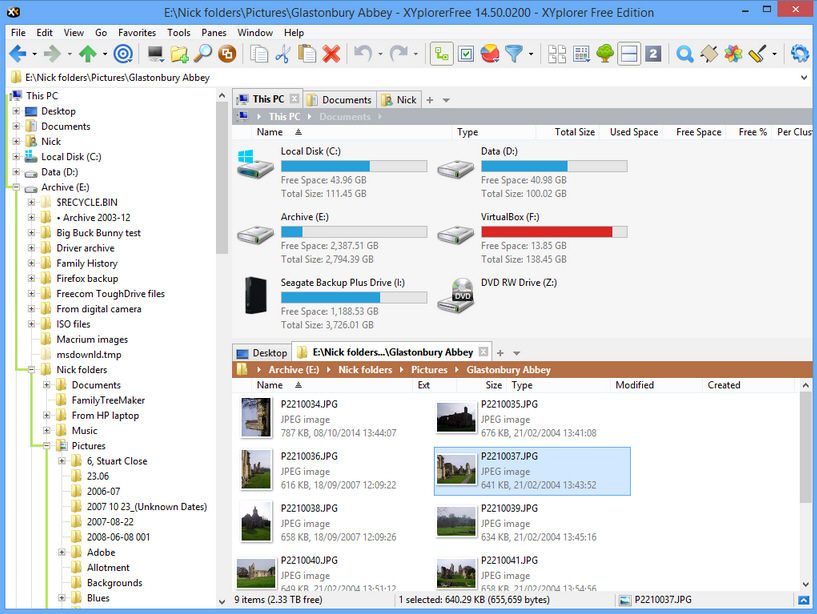Select the Hotlist target icon

(121, 53)
